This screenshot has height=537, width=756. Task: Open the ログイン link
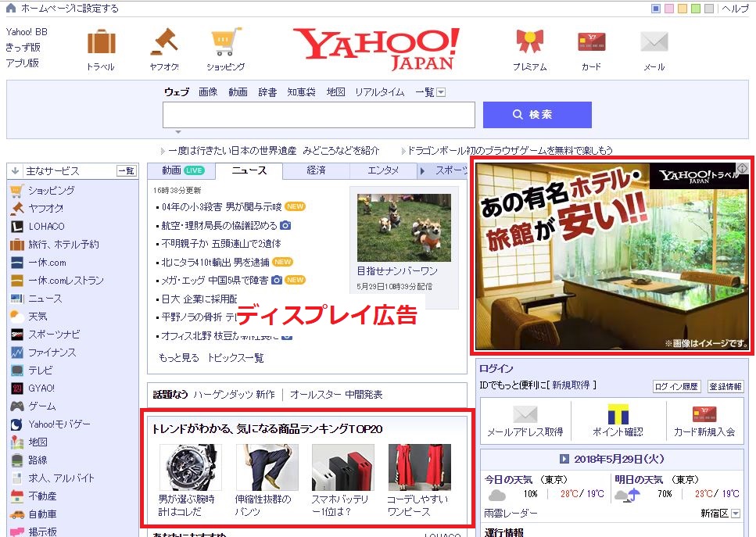496,369
